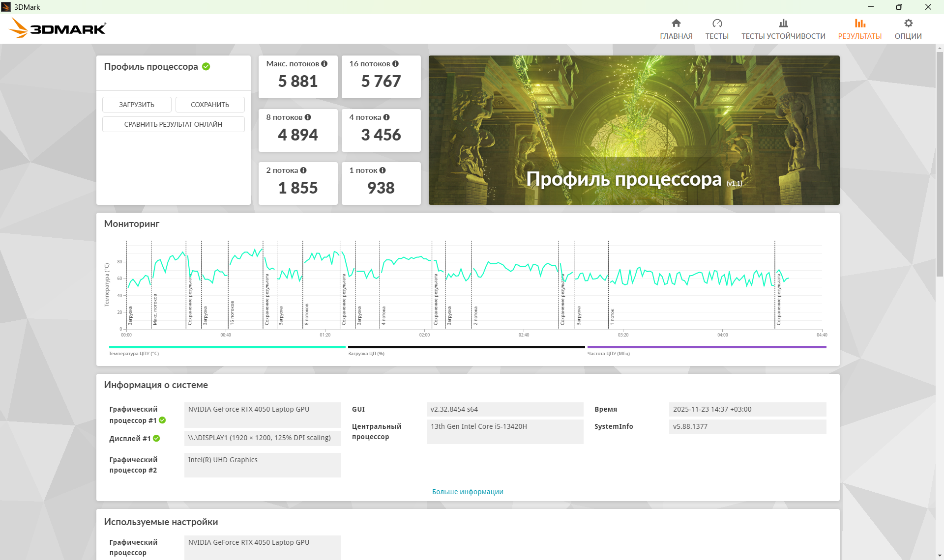Click the 5 881 max threads score
The width and height of the screenshot is (944, 560).
(298, 82)
